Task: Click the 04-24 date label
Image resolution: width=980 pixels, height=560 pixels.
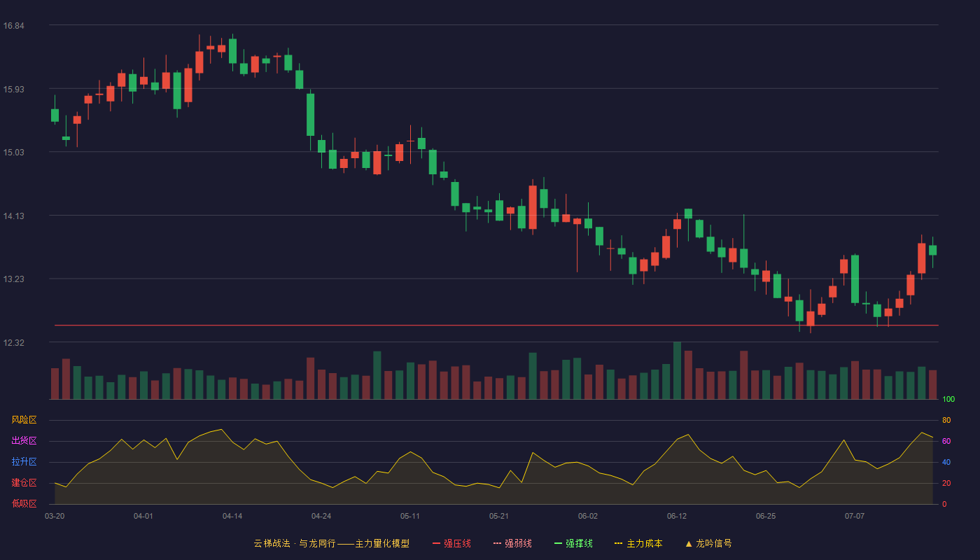Action: tap(321, 516)
